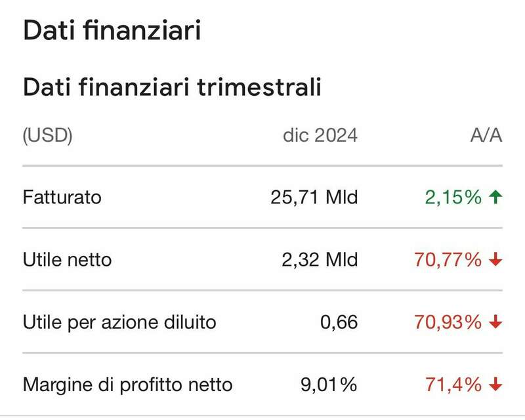Click the 0,66 earnings per share value

coord(342,322)
